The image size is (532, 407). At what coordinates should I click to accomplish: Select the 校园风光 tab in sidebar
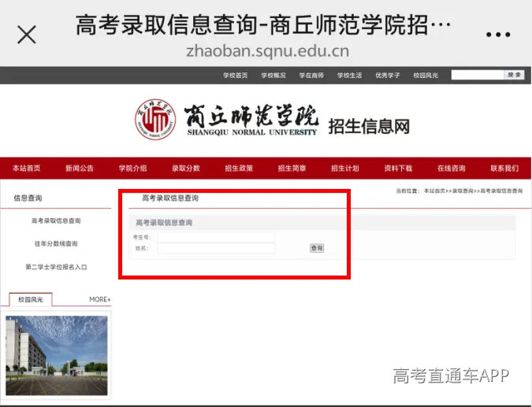pyautogui.click(x=31, y=299)
